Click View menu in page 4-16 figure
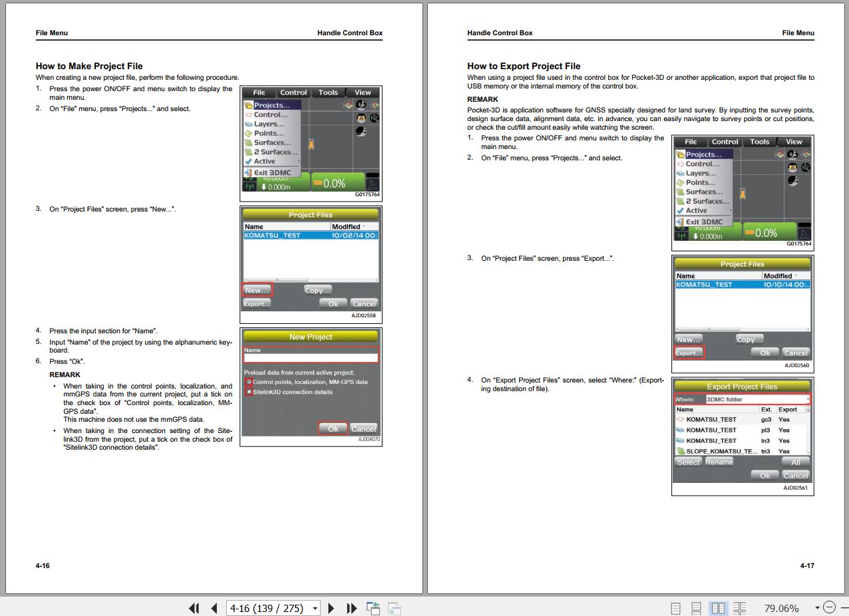 [x=363, y=92]
